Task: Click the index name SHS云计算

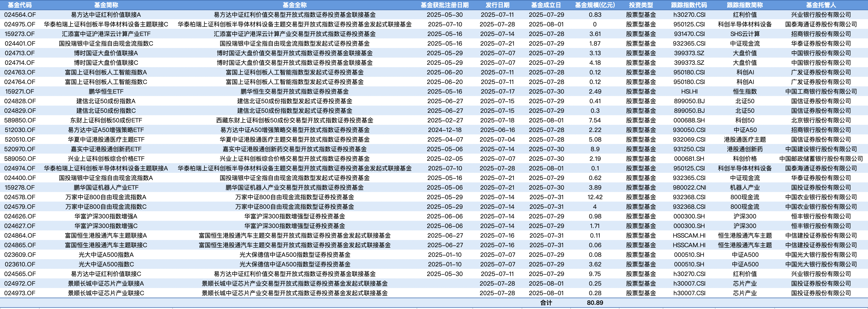Action: coord(745,34)
